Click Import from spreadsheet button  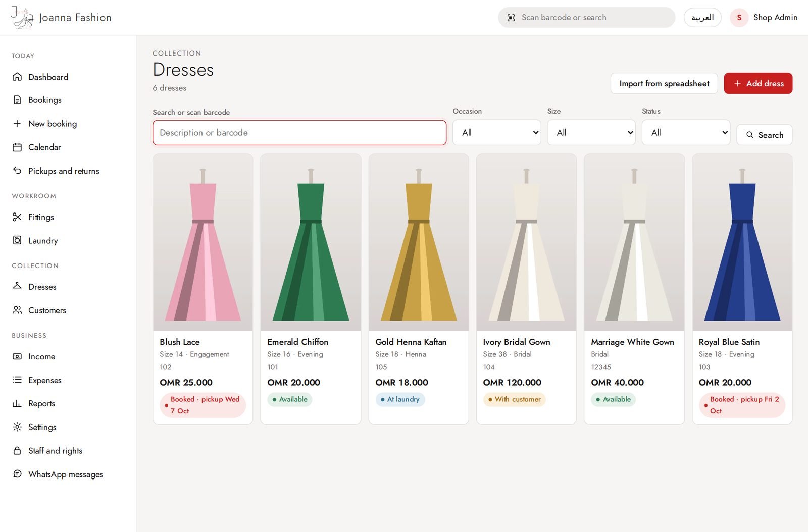(664, 83)
